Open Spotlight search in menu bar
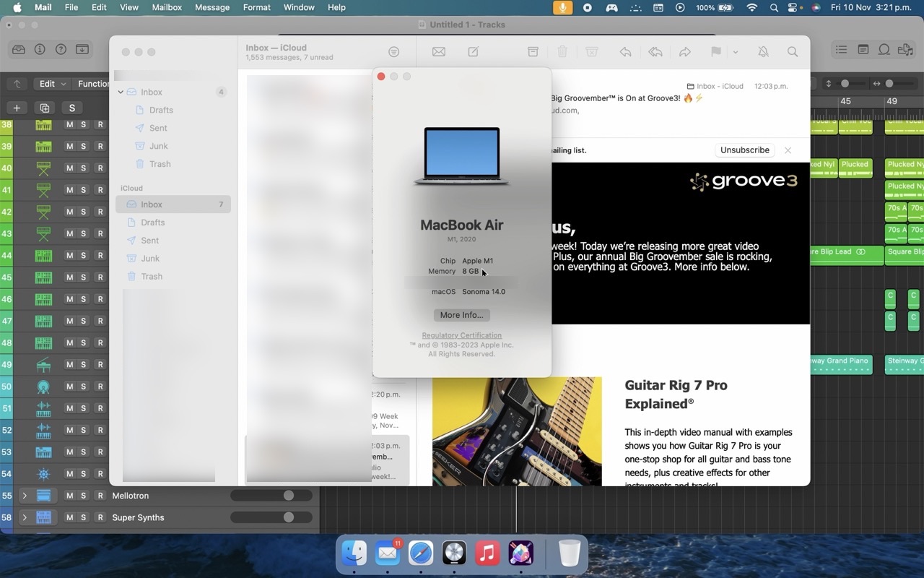This screenshot has height=578, width=924. [x=774, y=7]
